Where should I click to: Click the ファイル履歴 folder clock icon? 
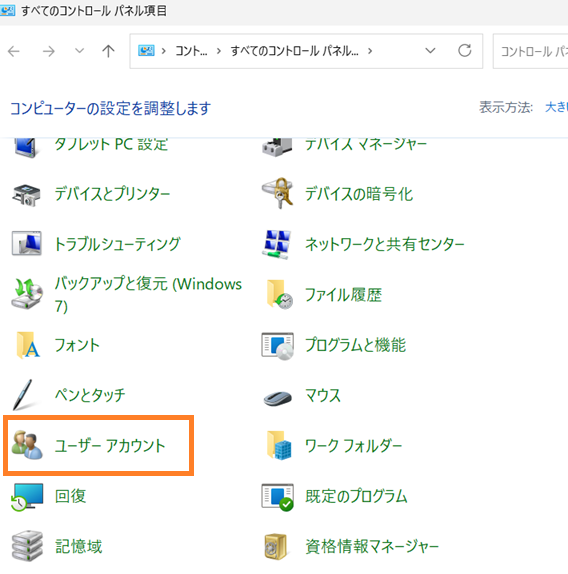click(280, 295)
